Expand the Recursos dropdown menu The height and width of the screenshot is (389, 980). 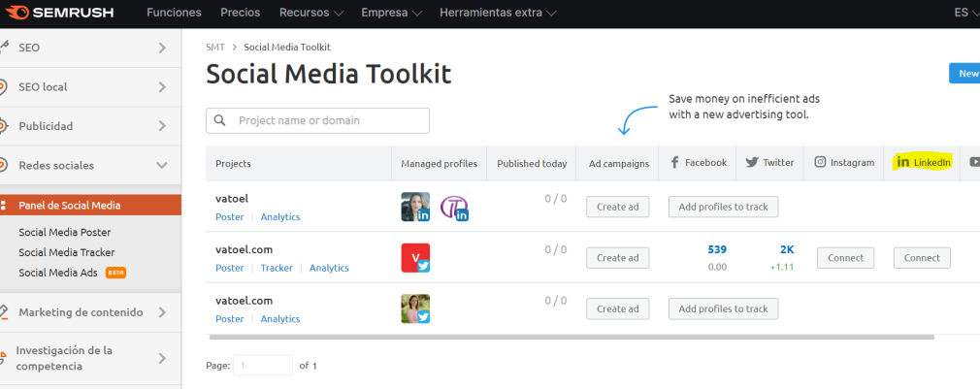tap(311, 13)
